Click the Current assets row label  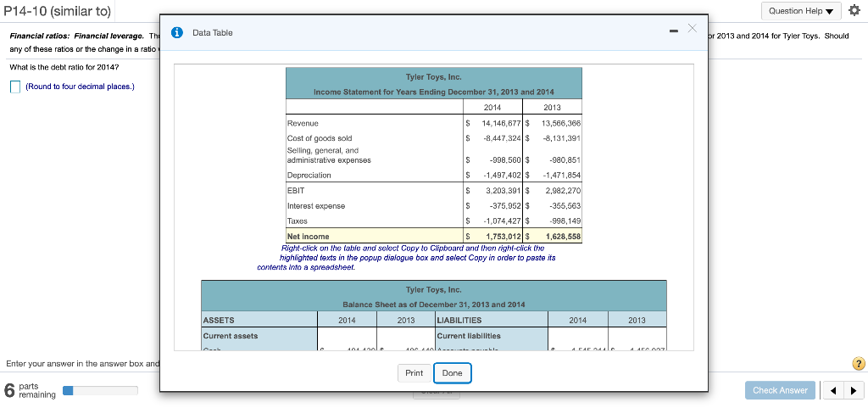click(231, 336)
